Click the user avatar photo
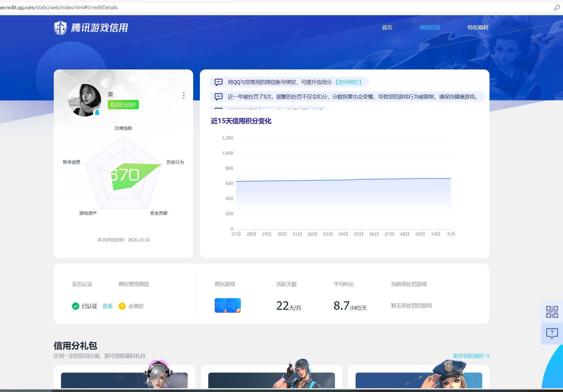The image size is (563, 392). pyautogui.click(x=85, y=100)
